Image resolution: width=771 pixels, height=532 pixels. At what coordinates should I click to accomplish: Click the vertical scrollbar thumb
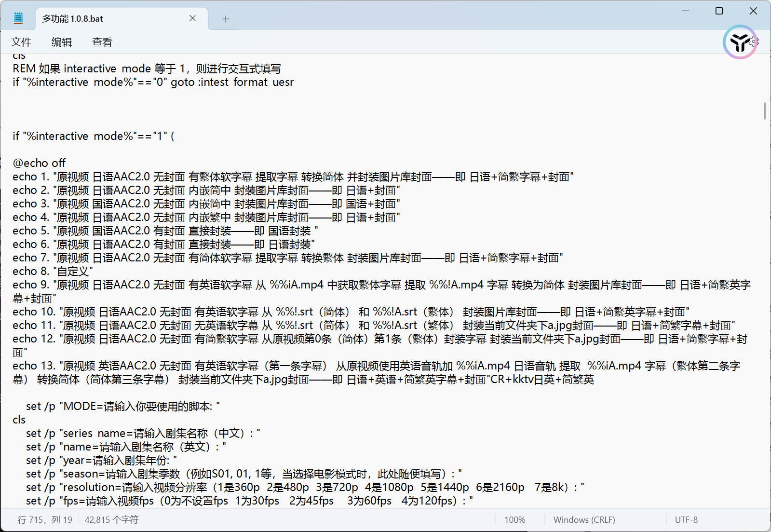pos(765,110)
